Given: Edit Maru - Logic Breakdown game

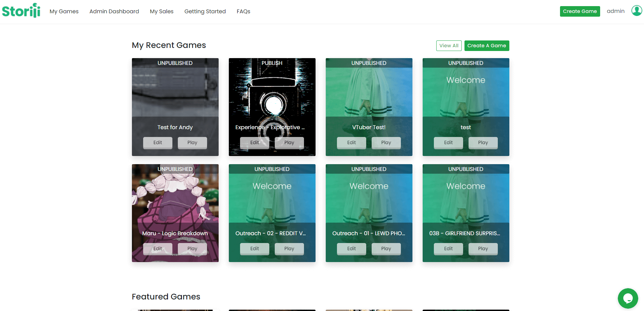Looking at the screenshot, I should (158, 249).
